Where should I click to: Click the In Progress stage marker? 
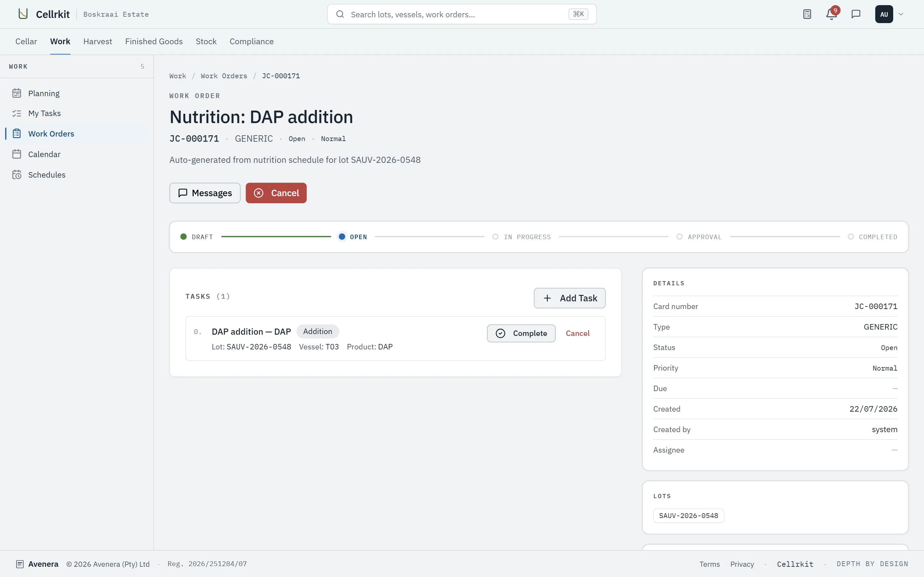click(x=495, y=237)
